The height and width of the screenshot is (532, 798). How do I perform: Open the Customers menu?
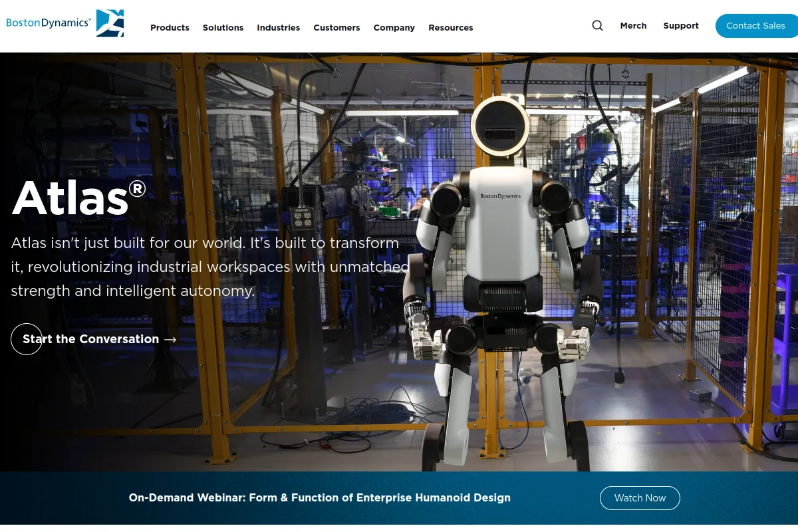click(336, 28)
